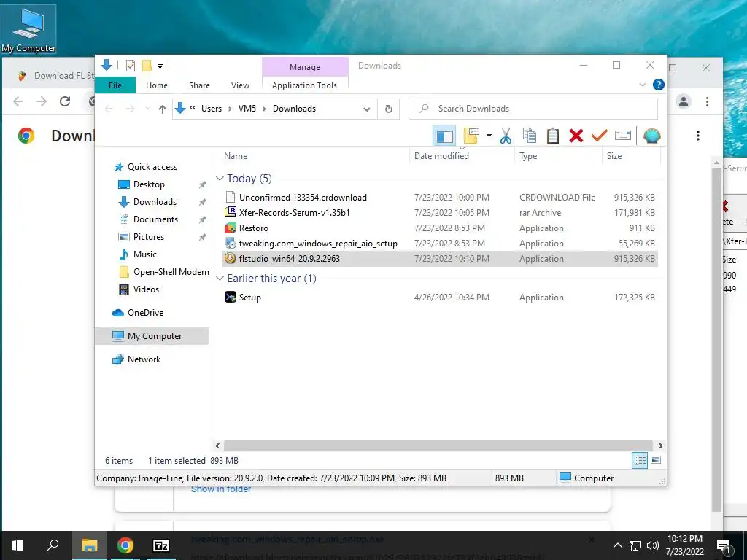
Task: Click the horizontal scrollbar right arrow
Action: [660, 446]
